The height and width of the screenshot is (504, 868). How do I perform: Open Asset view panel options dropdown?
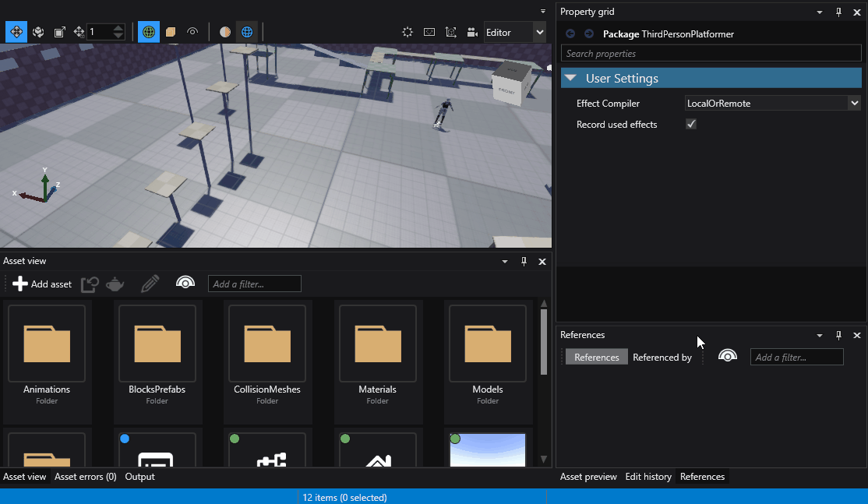point(505,261)
